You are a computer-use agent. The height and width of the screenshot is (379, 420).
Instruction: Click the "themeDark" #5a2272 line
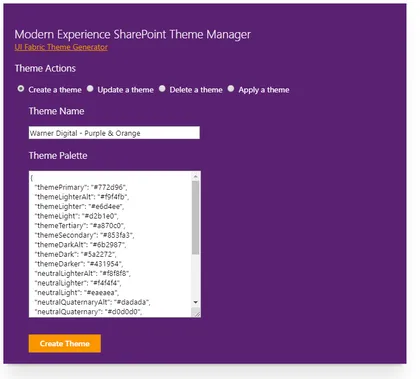click(x=75, y=254)
